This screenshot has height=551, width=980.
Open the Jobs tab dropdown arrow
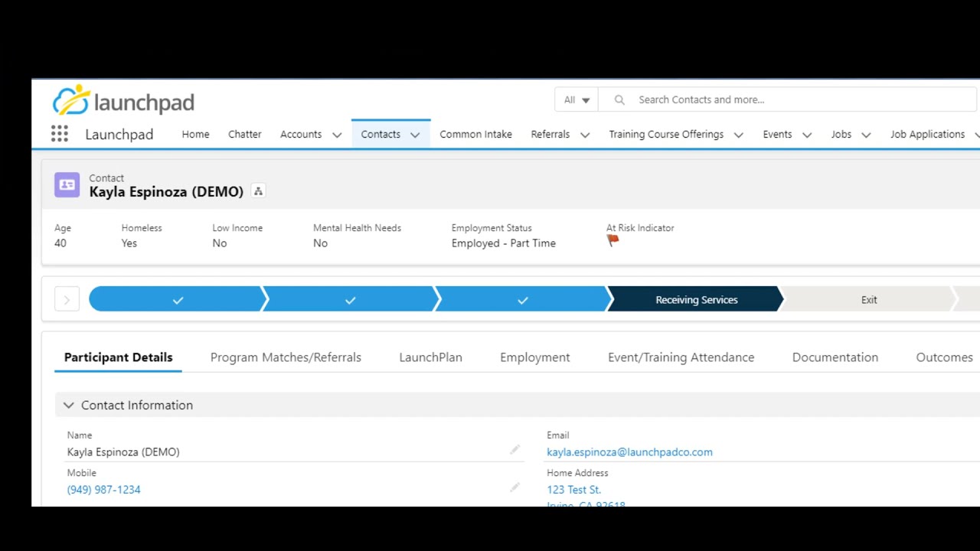pyautogui.click(x=866, y=135)
